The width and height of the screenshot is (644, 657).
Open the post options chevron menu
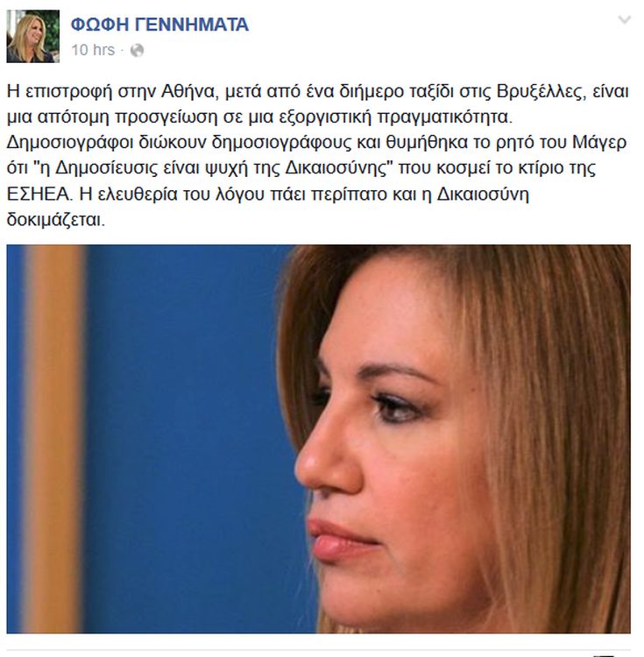(x=625, y=19)
